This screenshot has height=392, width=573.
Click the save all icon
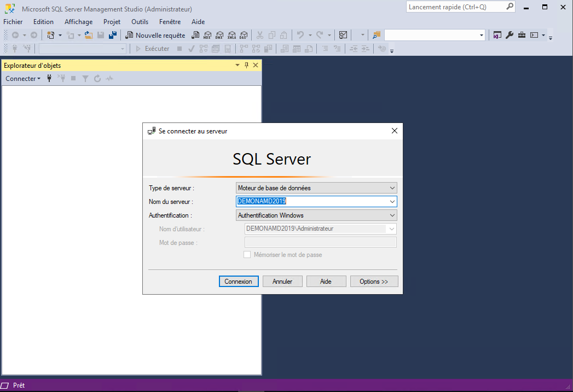pyautogui.click(x=113, y=35)
